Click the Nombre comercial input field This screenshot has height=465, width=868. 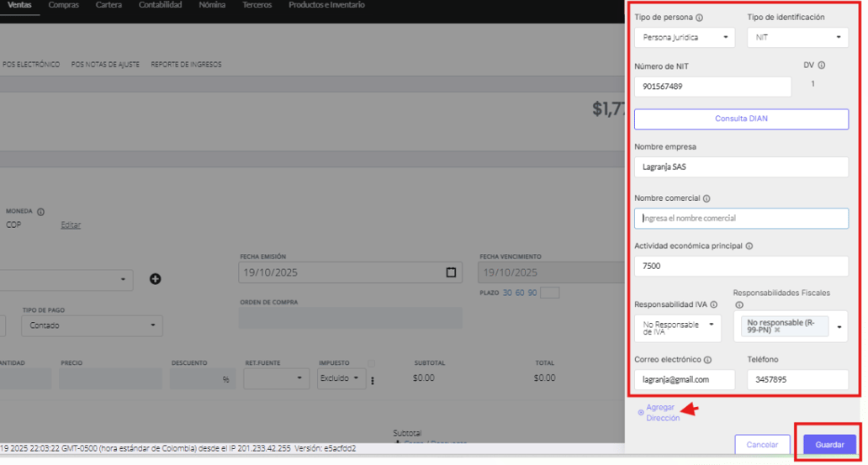click(741, 219)
